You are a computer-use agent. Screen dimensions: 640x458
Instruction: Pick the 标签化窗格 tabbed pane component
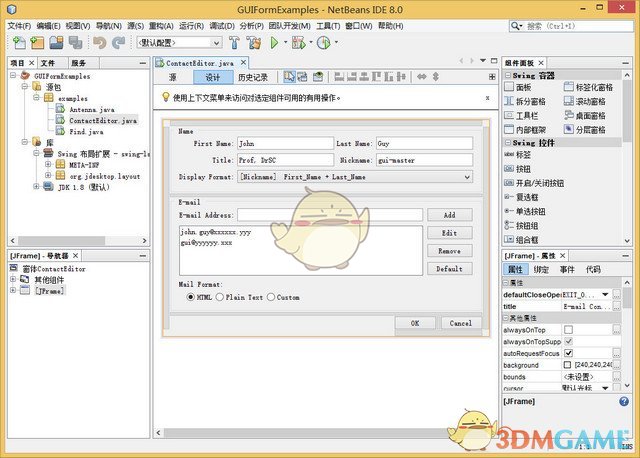(588, 87)
